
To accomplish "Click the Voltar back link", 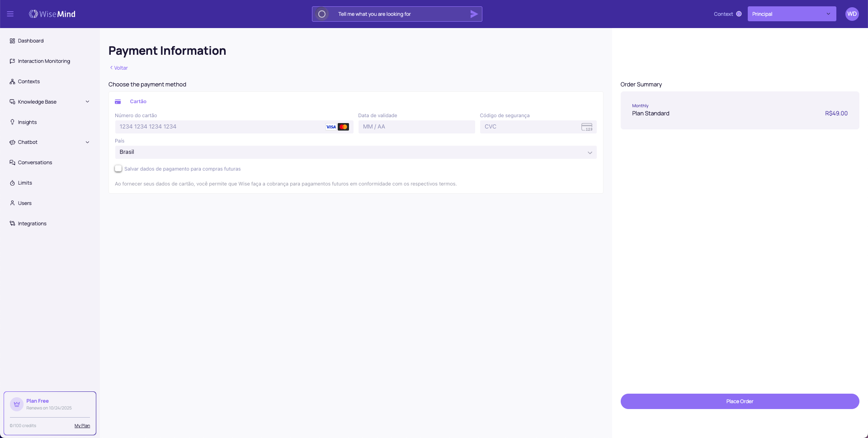I will point(119,68).
